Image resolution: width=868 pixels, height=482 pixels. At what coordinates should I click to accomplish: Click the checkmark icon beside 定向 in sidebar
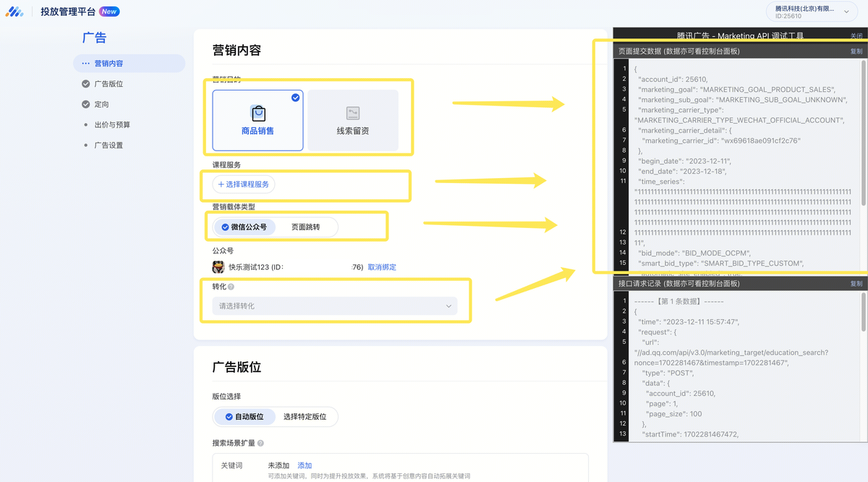(x=86, y=104)
